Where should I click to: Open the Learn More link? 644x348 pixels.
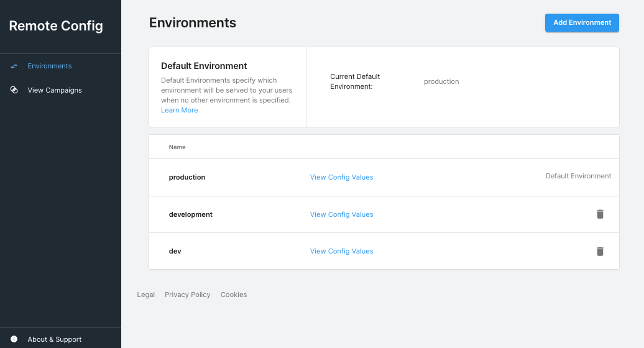point(180,110)
